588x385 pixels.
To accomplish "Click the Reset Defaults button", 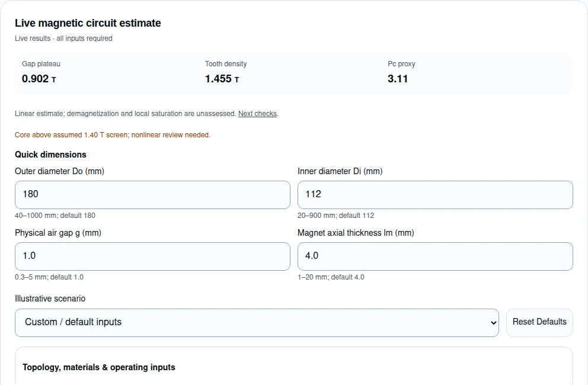I will click(x=539, y=322).
